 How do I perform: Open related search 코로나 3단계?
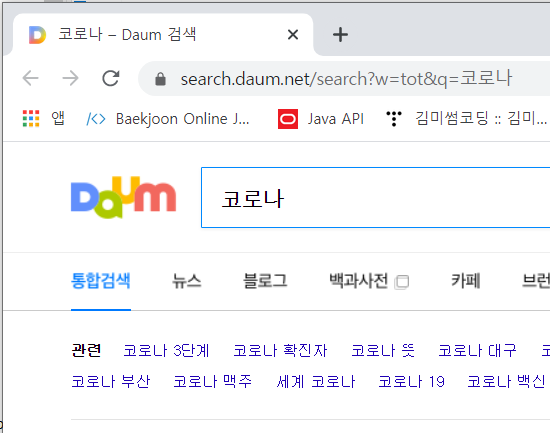(x=166, y=350)
